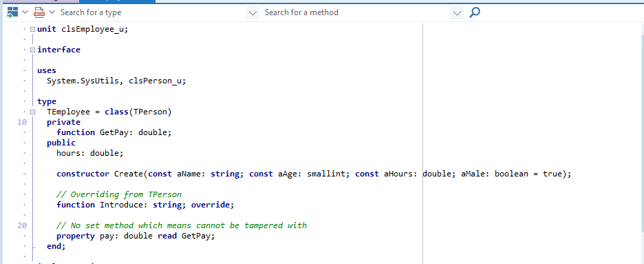
Task: Click line number 20 in the gutter
Action: tap(22, 225)
